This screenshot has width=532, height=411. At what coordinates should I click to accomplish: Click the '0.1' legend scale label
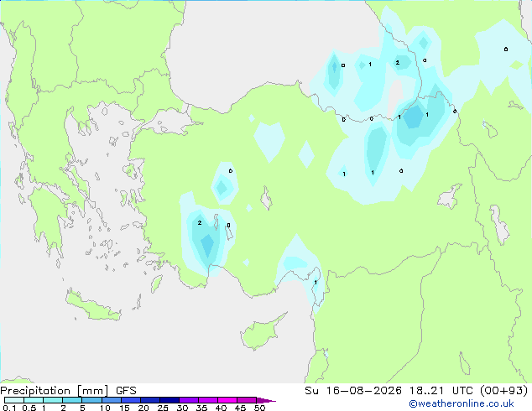pos(9,408)
